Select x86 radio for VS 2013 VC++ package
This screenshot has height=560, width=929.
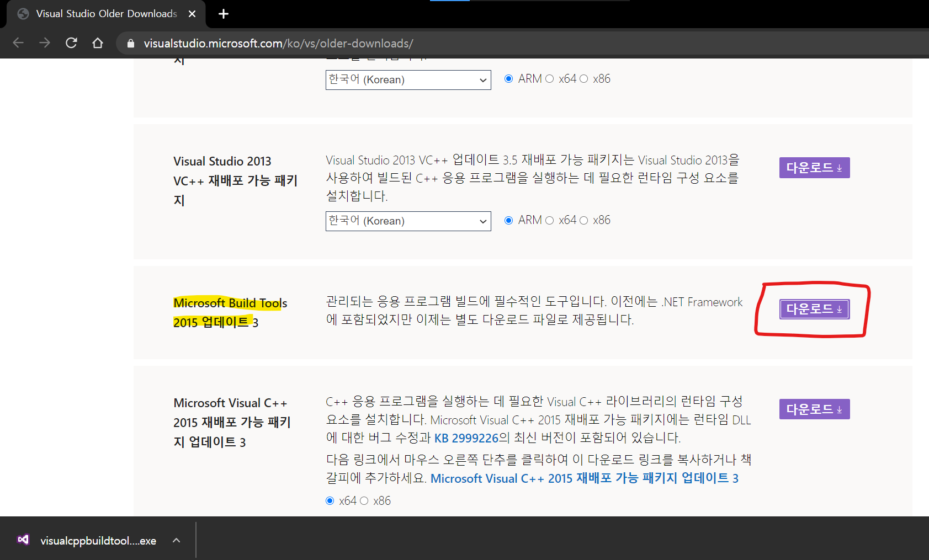click(583, 220)
